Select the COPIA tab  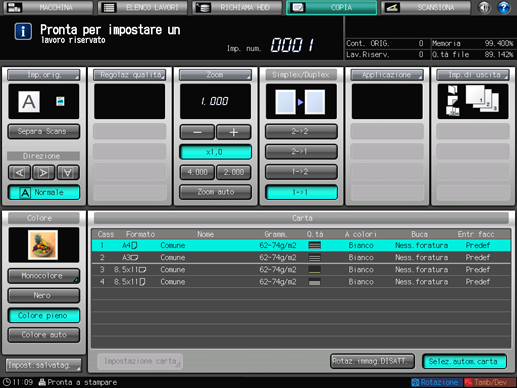coord(331,7)
